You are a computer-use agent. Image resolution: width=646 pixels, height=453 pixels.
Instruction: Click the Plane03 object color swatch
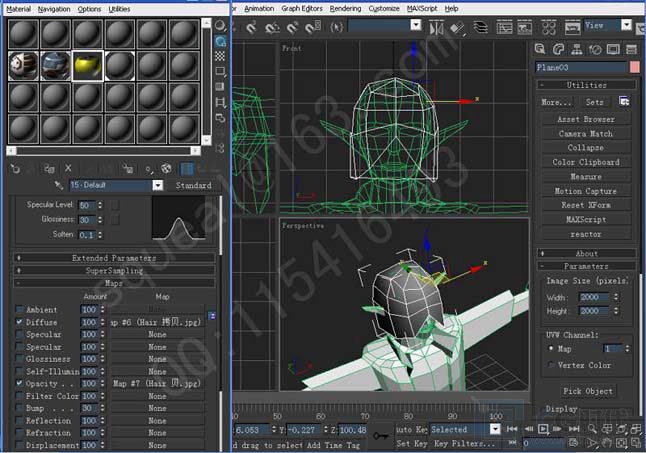tap(635, 67)
